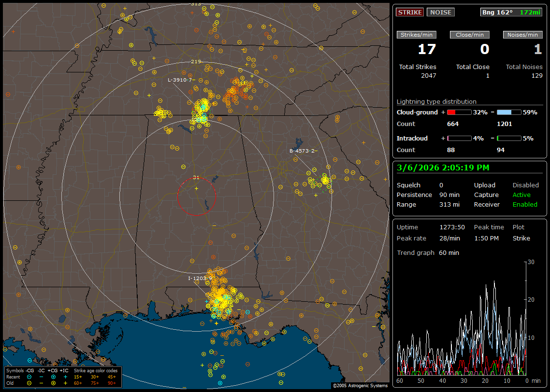The width and height of the screenshot is (550, 392).
Task: Click the 90+ strike age color code
Action: point(112,382)
